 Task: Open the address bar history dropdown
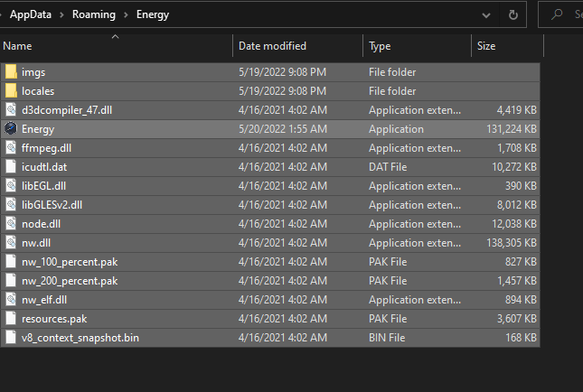(x=487, y=14)
